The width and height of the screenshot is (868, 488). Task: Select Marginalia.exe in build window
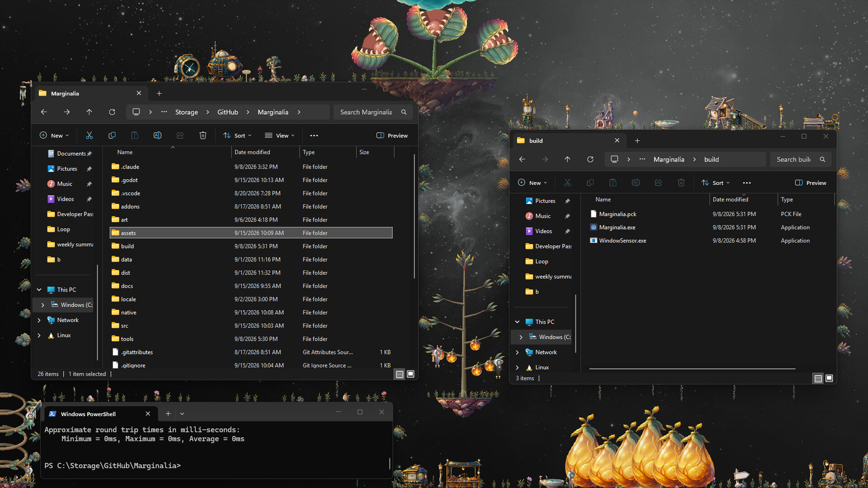617,227
